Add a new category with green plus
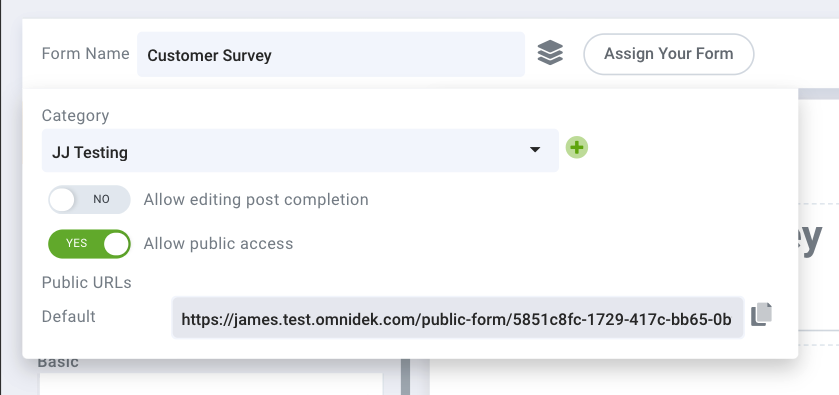Screen dimensions: 839x395 (x=577, y=147)
